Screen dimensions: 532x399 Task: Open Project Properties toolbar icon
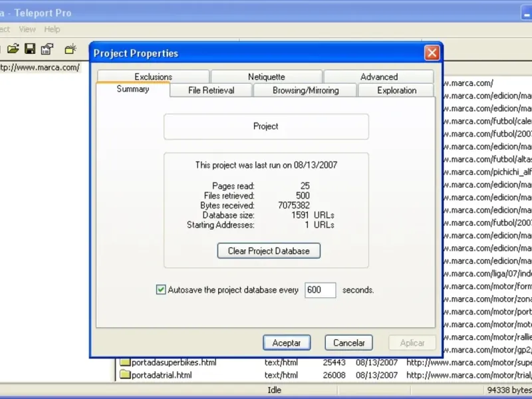[x=47, y=49]
